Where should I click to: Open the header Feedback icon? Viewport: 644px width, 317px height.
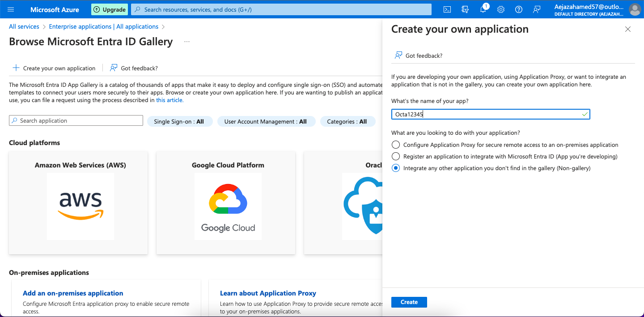(537, 9)
